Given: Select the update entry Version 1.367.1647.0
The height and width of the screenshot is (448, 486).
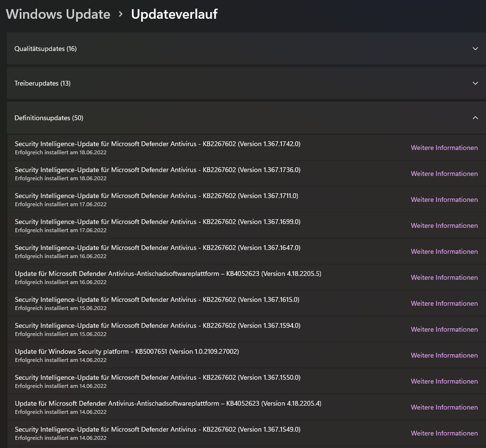Looking at the screenshot, I should coord(246,252).
